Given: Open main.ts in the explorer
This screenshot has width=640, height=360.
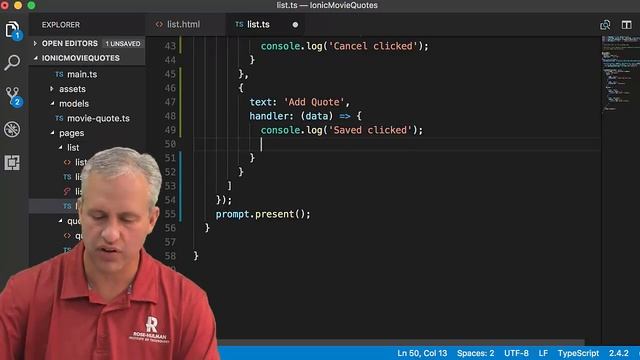Looking at the screenshot, I should click(x=82, y=74).
